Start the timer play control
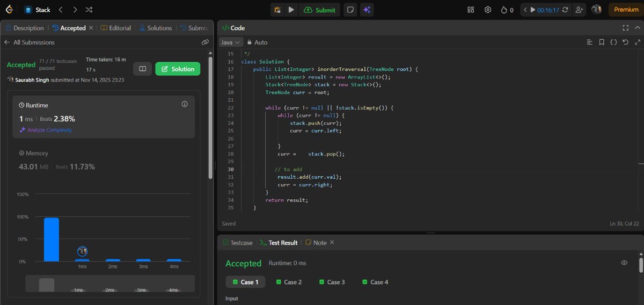This screenshot has height=305, width=644. [x=533, y=10]
